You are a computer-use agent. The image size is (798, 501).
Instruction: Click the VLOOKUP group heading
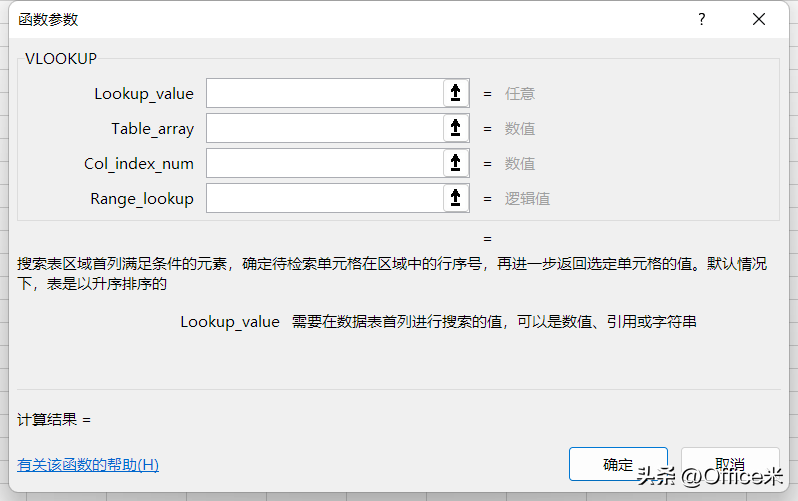click(61, 59)
